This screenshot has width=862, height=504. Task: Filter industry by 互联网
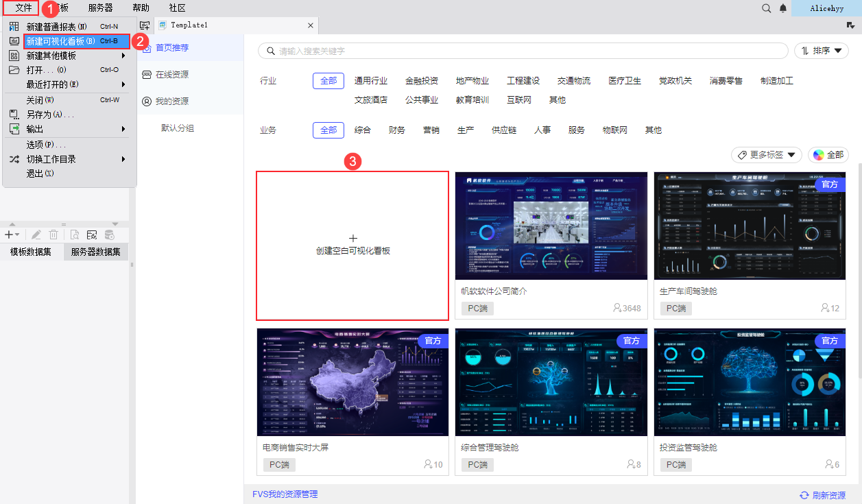[519, 99]
